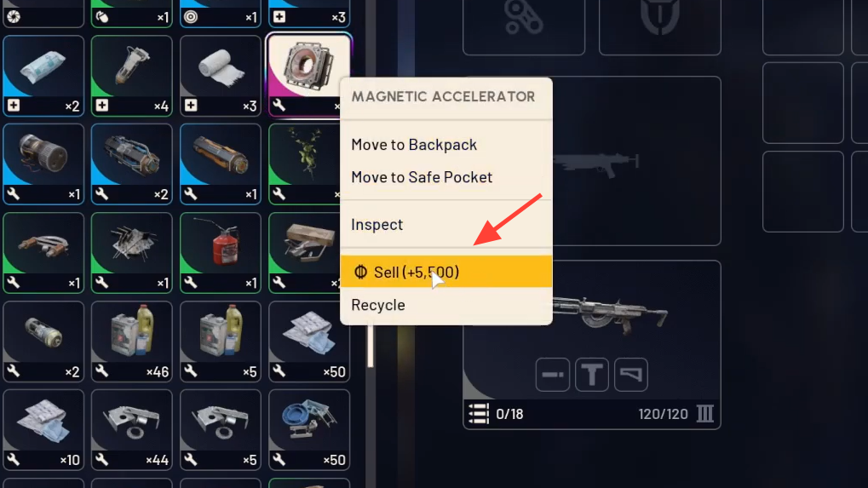This screenshot has width=868, height=488.
Task: Click the inventory vertical scrollbar handle
Action: tap(371, 346)
